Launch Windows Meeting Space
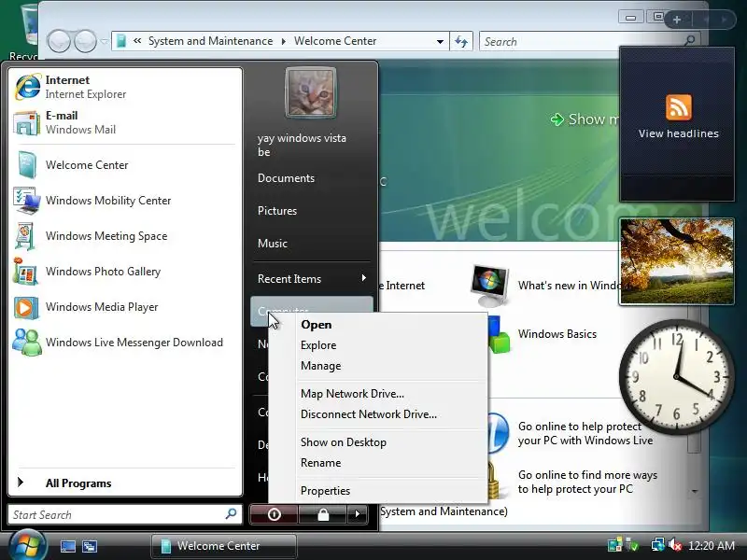Image resolution: width=747 pixels, height=560 pixels. [x=125, y=236]
